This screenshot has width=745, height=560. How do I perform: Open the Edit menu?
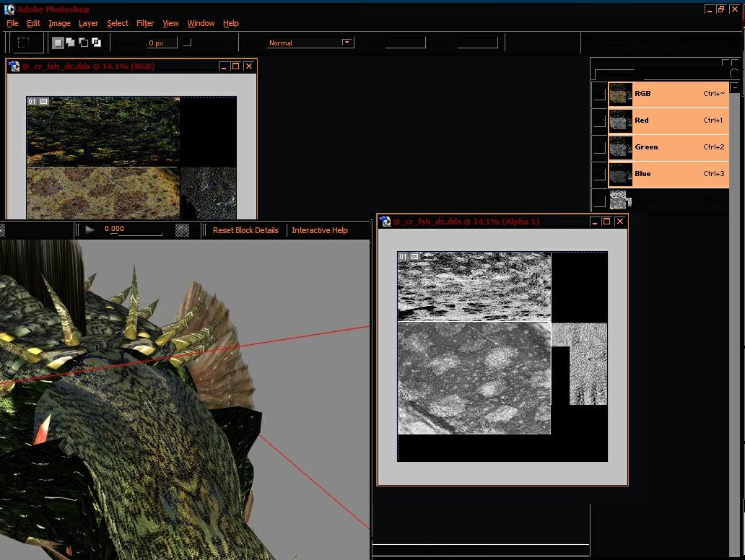coord(33,23)
